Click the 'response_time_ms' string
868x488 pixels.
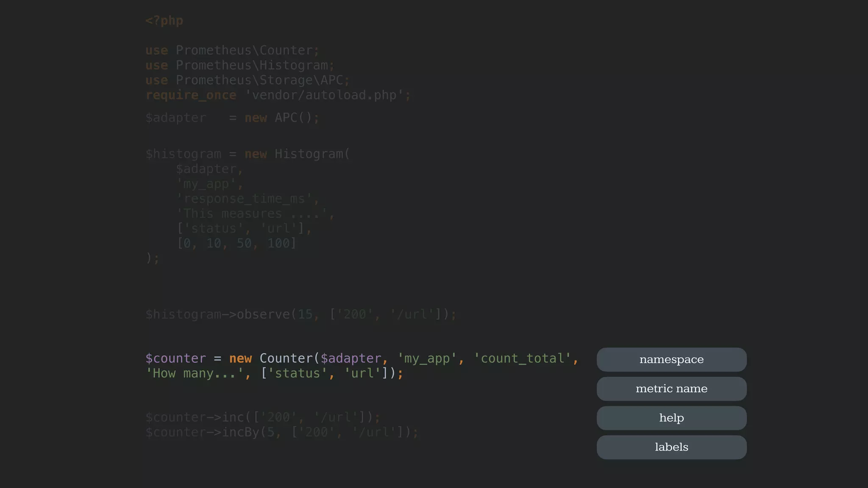(x=244, y=199)
